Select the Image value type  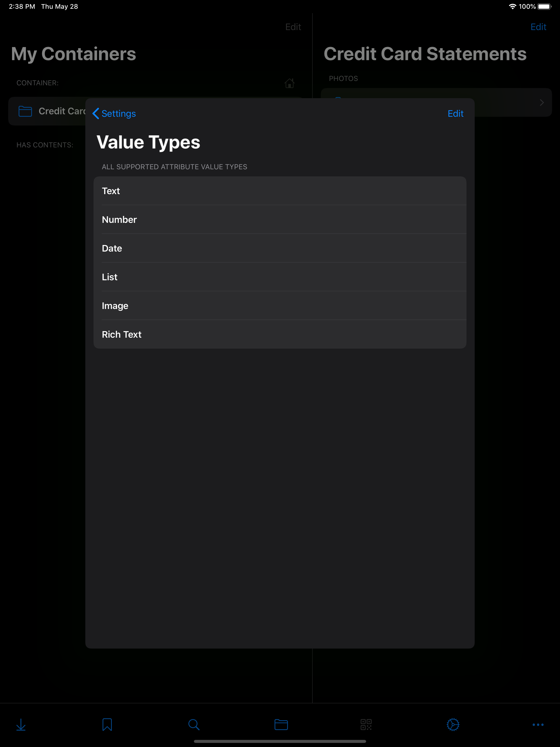[x=280, y=306]
